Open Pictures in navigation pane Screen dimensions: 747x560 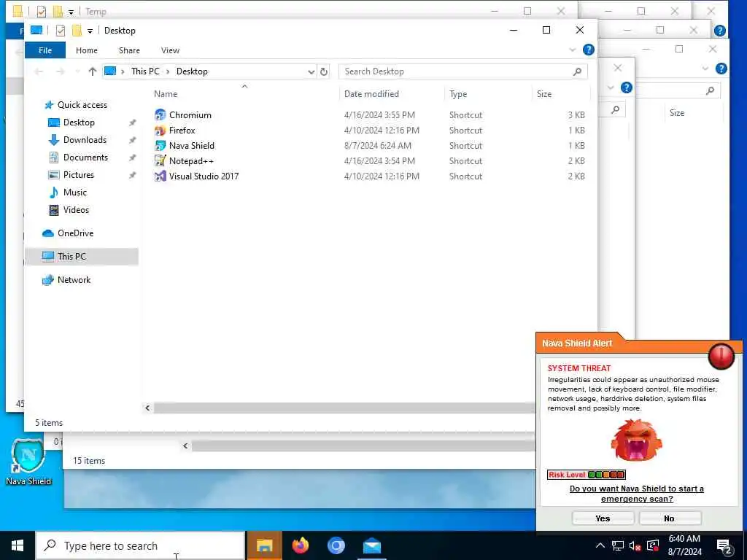(78, 175)
